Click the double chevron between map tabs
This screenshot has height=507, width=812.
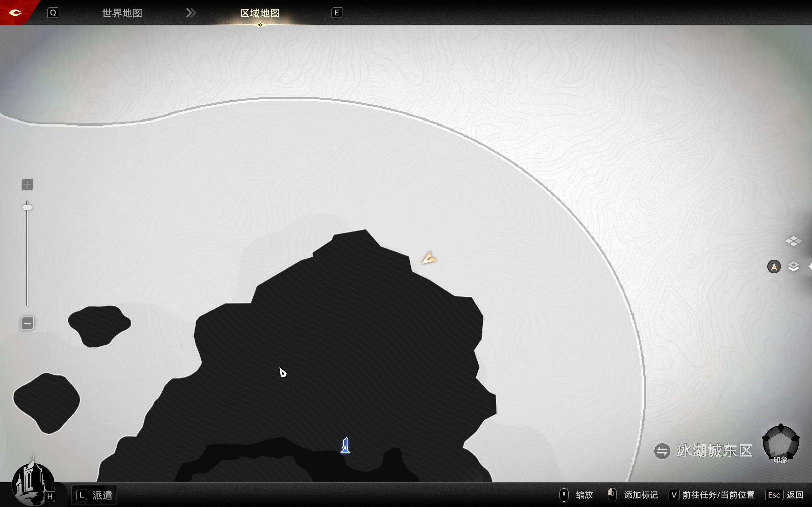pyautogui.click(x=191, y=13)
